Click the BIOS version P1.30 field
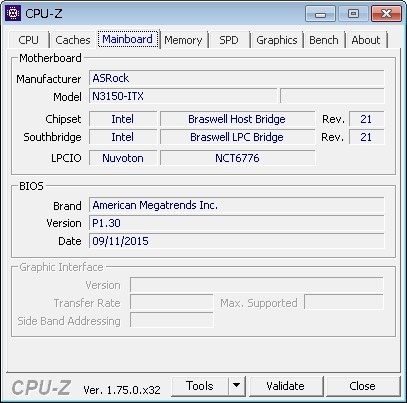This screenshot has width=407, height=403. (237, 223)
